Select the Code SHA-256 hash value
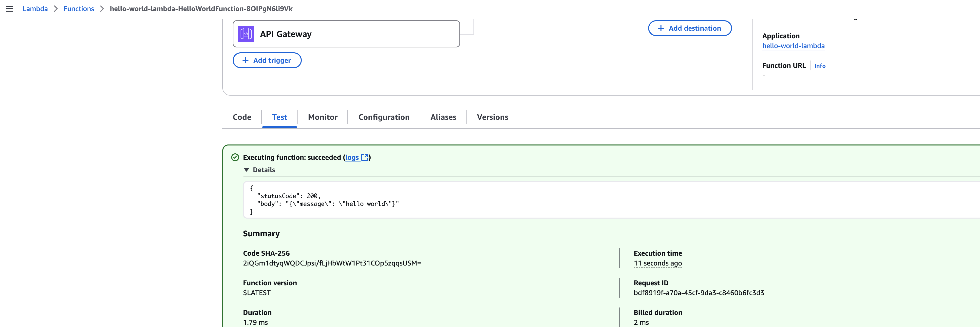This screenshot has width=980, height=327. point(332,263)
